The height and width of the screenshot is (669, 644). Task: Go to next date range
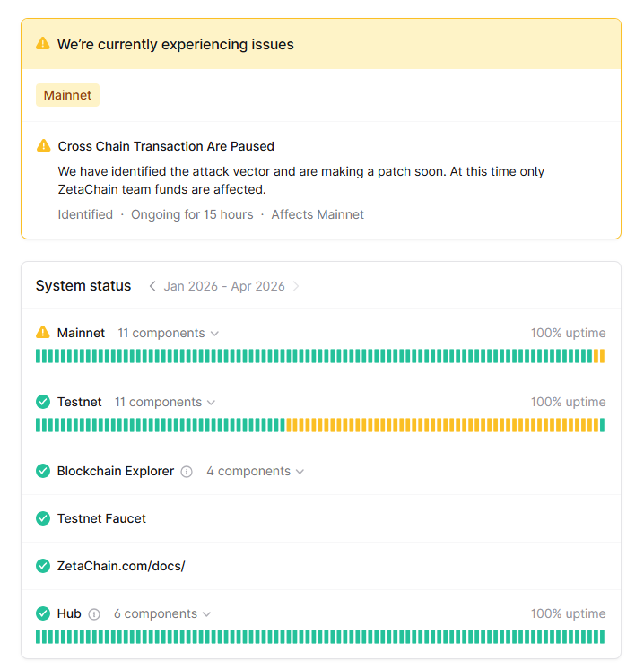296,286
